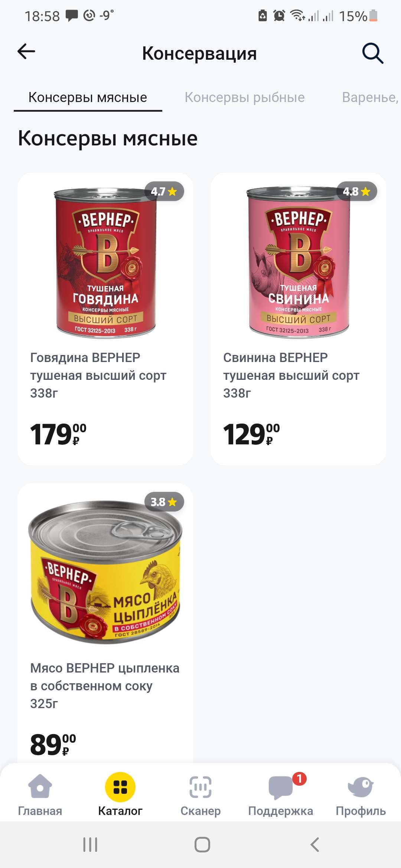Switch to Консервы рыбные tab
Viewport: 401px width, 868px height.
click(245, 97)
